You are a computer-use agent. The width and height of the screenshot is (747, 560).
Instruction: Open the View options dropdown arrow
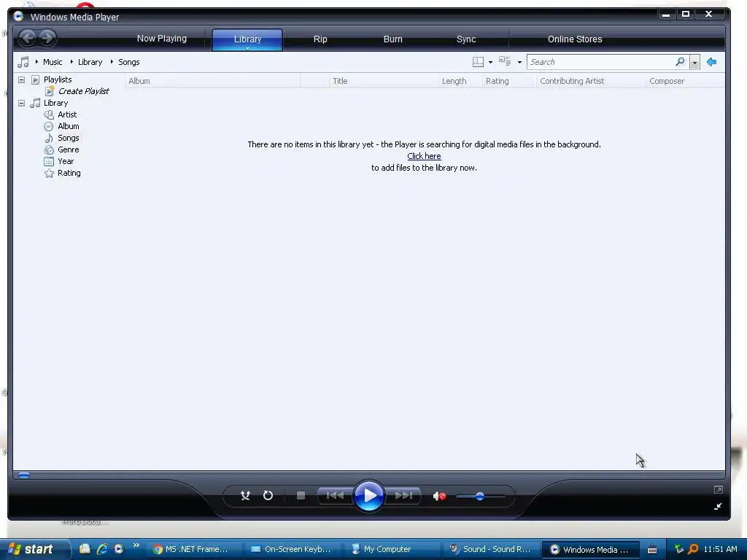point(519,63)
